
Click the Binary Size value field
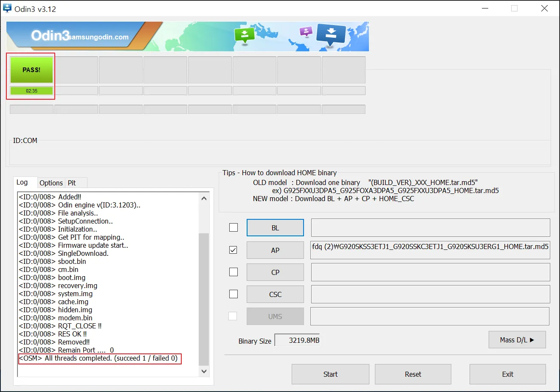click(297, 340)
